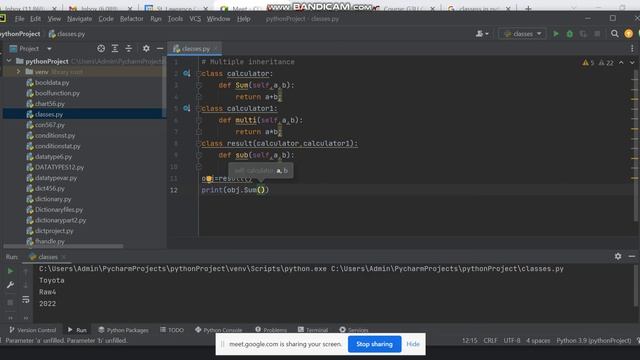This screenshot has width=640, height=360.
Task: Open Search Everywhere with the magnifier icon
Action: [614, 34]
